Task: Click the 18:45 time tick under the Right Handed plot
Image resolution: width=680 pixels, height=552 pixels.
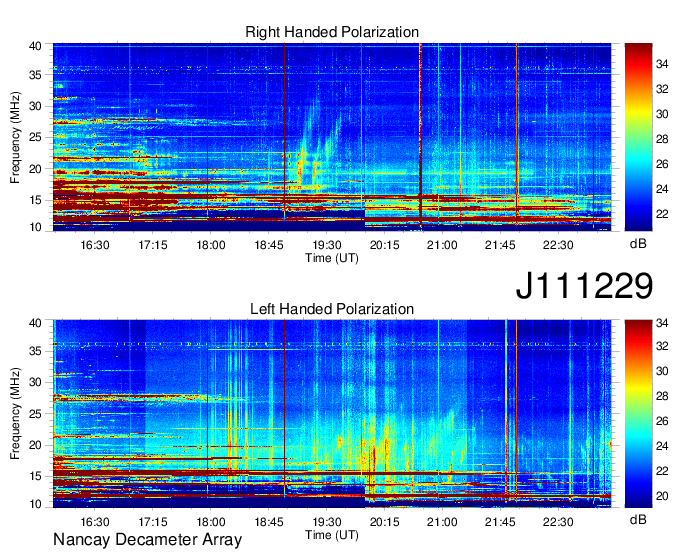Action: point(268,245)
